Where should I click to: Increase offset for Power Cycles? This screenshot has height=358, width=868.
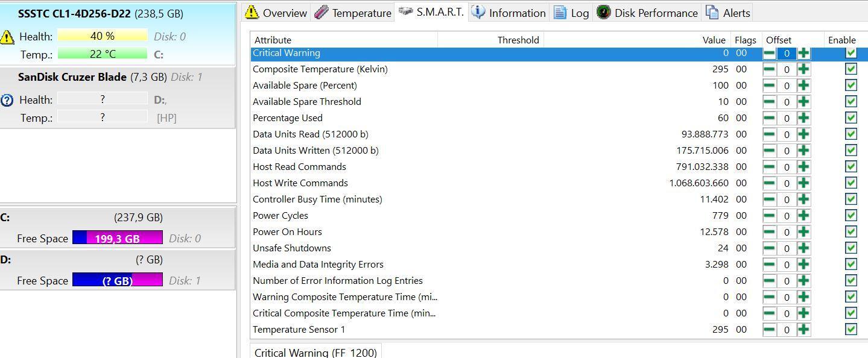(x=803, y=216)
